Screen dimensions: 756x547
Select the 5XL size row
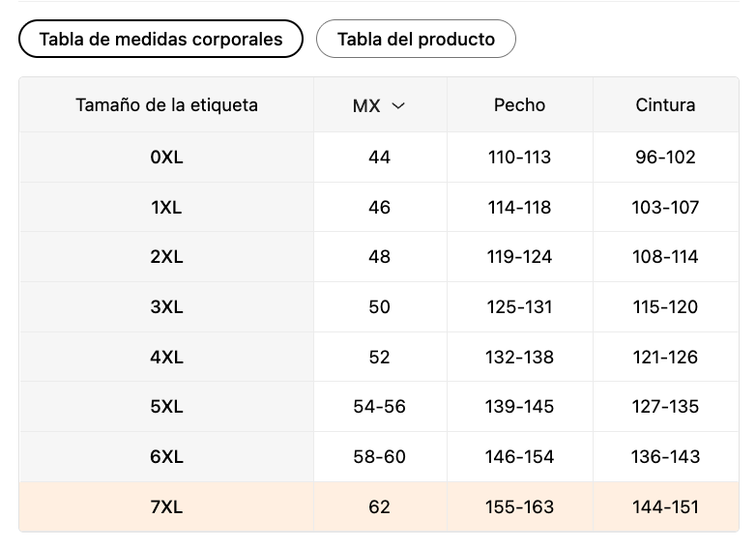click(379, 407)
